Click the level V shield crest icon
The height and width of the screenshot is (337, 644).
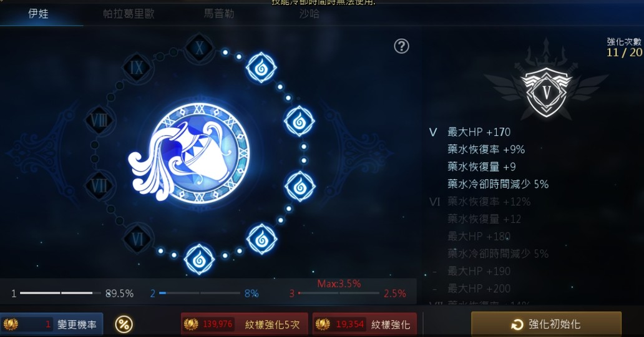point(546,92)
